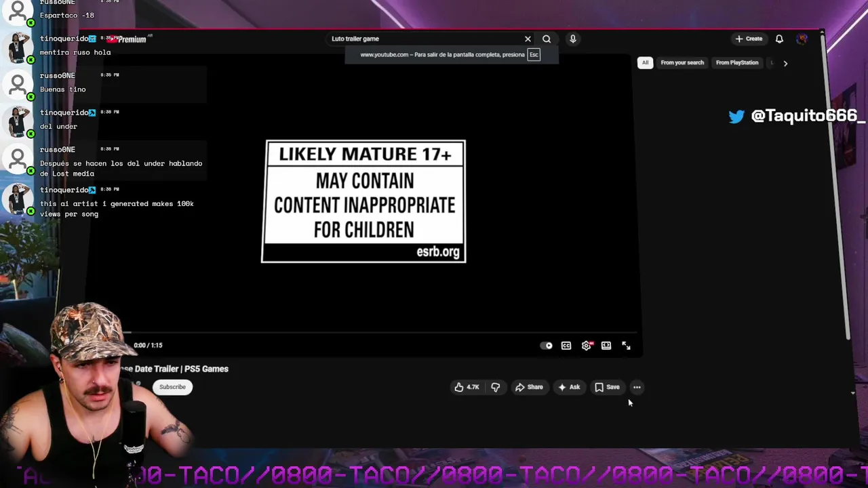Viewport: 868px width, 488px height.
Task: Toggle closed captions in the player
Action: pyautogui.click(x=566, y=346)
